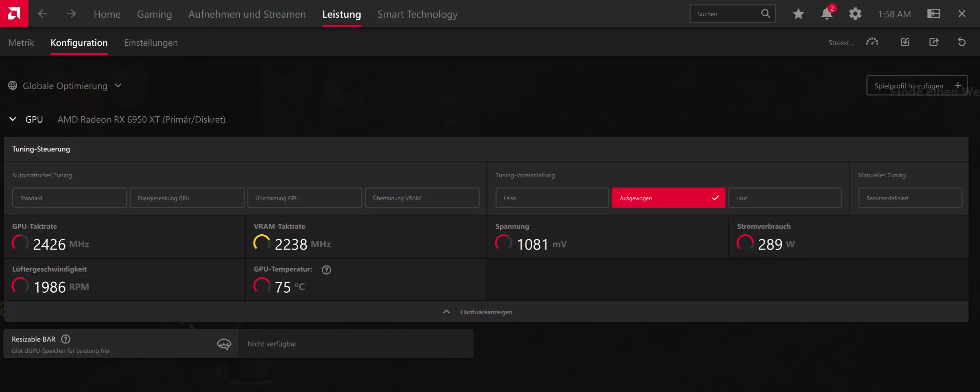Click Gibt dGPU-Speicher für Leistung frei text
The image size is (980, 392).
point(60,351)
